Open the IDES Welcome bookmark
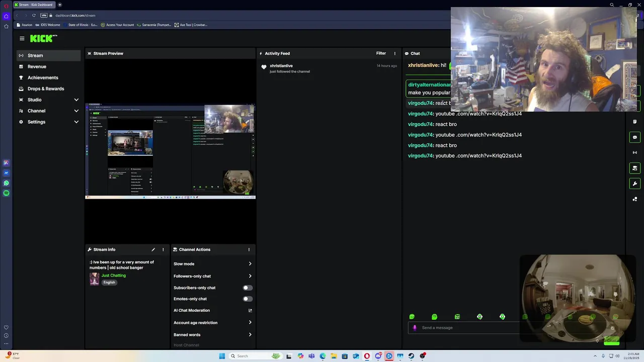 click(x=48, y=25)
